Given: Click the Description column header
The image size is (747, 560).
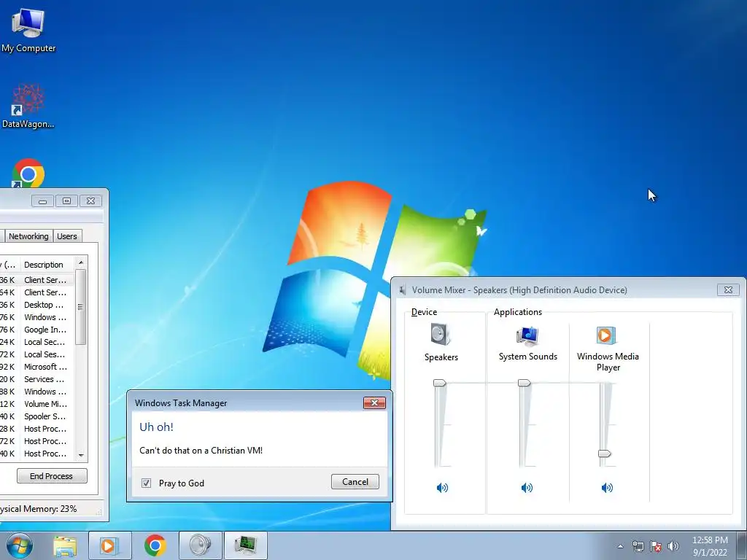Looking at the screenshot, I should tap(47, 265).
